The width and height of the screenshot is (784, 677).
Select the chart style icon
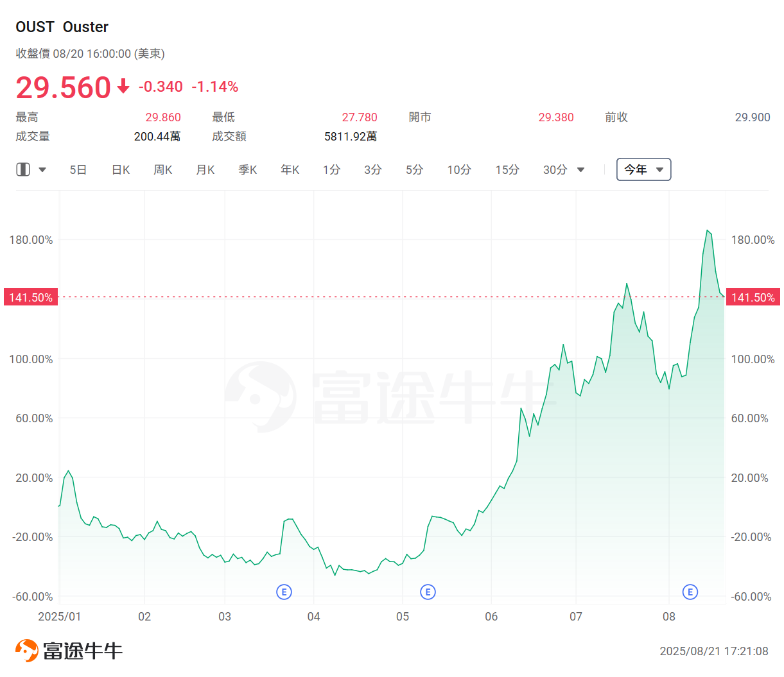tap(24, 169)
